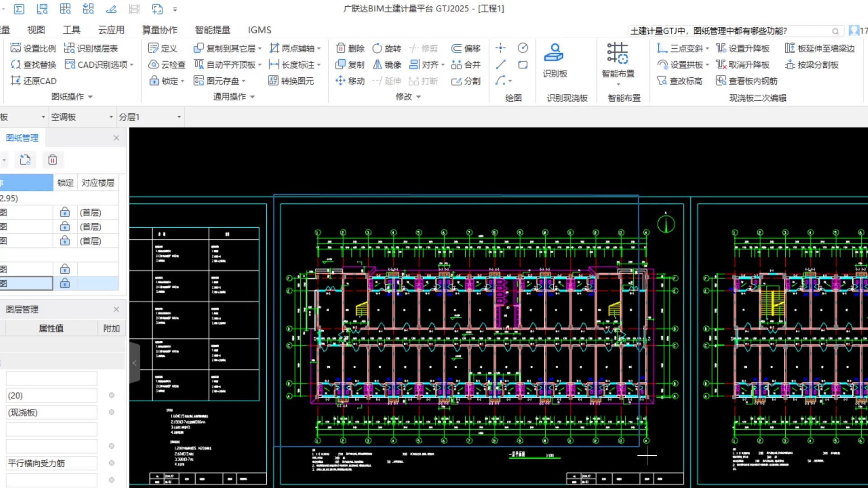The width and height of the screenshot is (868, 488).
Task: Select the 镜像 mirror tool
Action: (x=387, y=64)
